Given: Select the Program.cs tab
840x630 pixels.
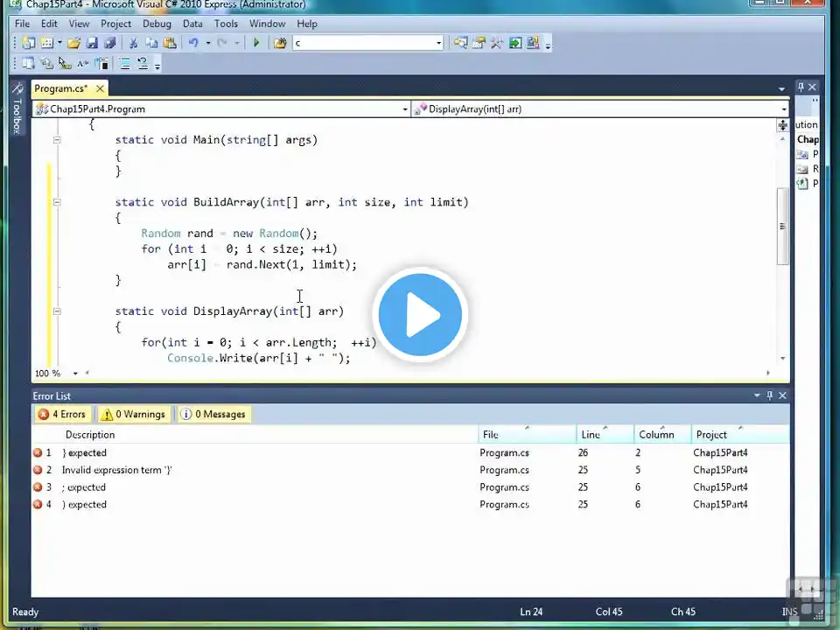Looking at the screenshot, I should [x=61, y=88].
